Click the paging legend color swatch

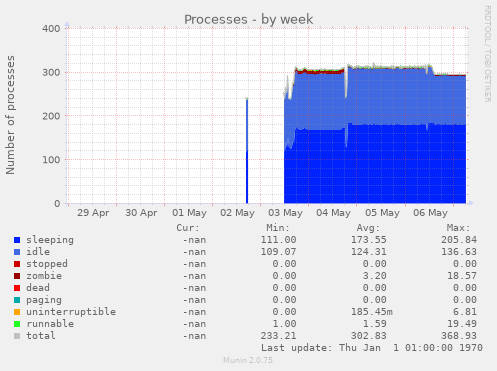(x=17, y=300)
